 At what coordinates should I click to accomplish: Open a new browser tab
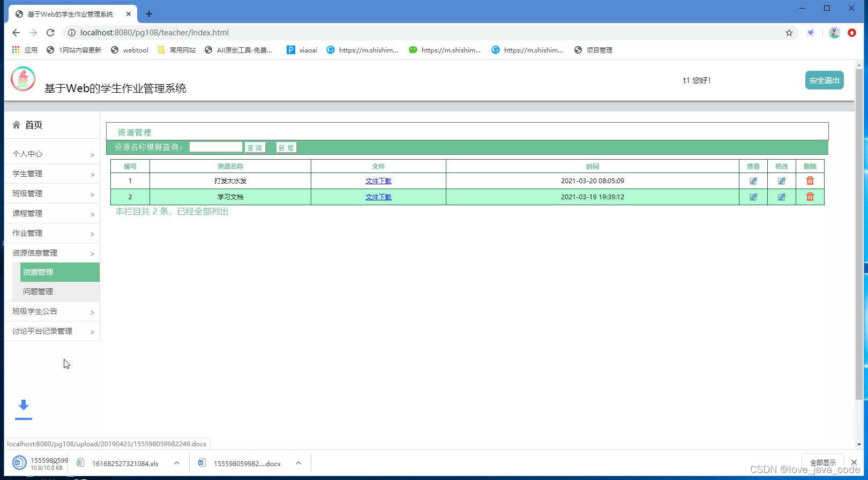click(149, 14)
